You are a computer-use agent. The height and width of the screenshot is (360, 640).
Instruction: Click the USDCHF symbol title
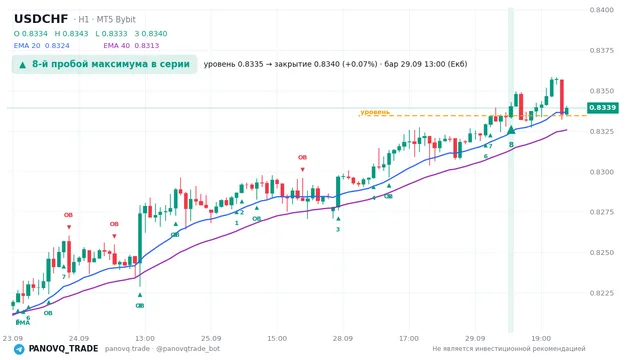pos(41,19)
